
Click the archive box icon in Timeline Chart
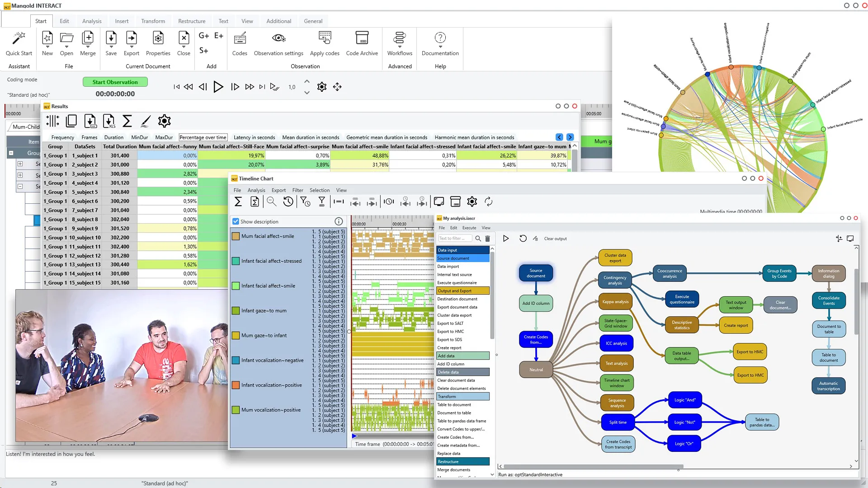click(456, 202)
